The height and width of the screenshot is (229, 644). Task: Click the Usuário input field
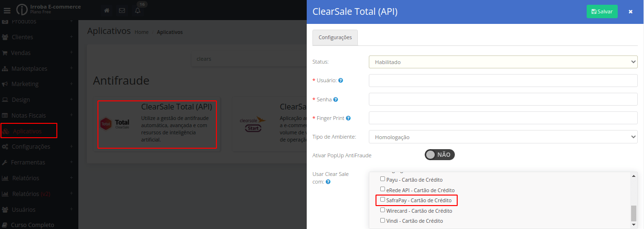pyautogui.click(x=503, y=81)
